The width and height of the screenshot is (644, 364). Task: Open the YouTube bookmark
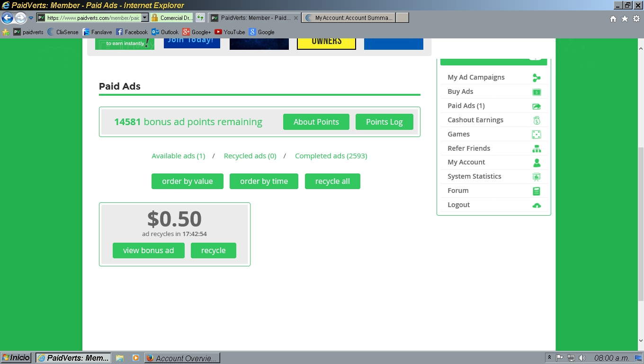[x=230, y=32]
